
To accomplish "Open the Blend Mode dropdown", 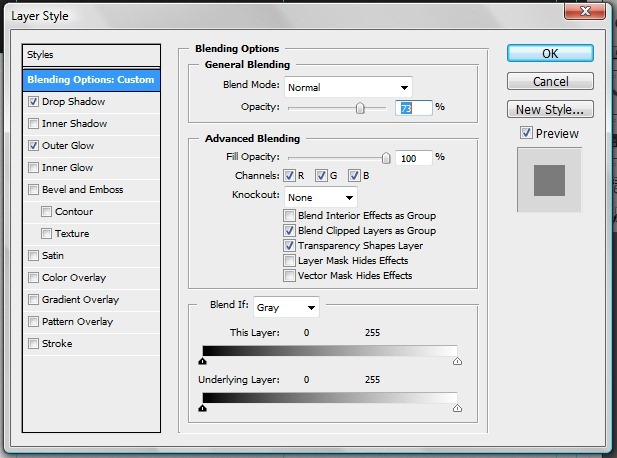I will [x=348, y=87].
